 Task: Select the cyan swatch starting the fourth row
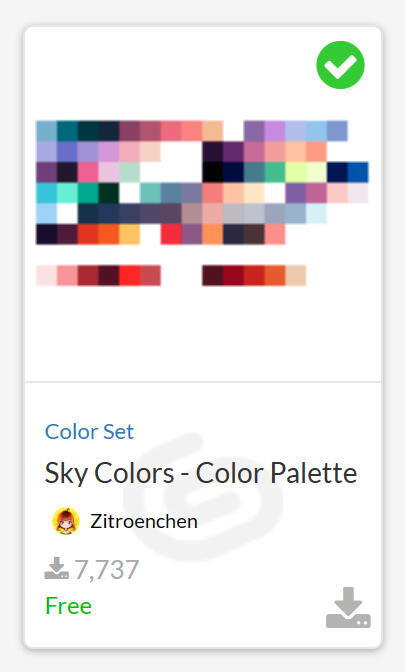[x=46, y=193]
